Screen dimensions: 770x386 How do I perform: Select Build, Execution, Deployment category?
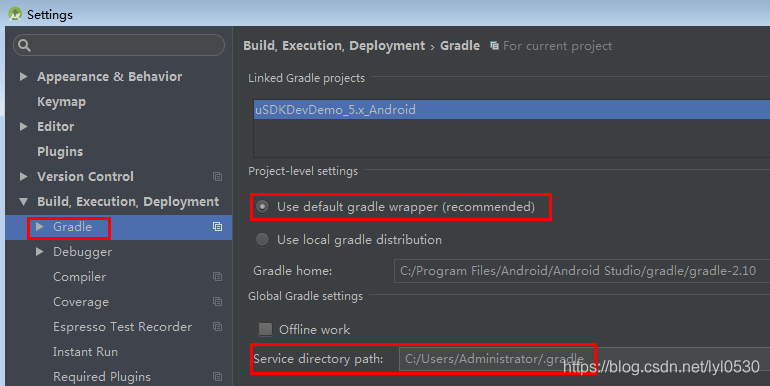click(x=128, y=202)
